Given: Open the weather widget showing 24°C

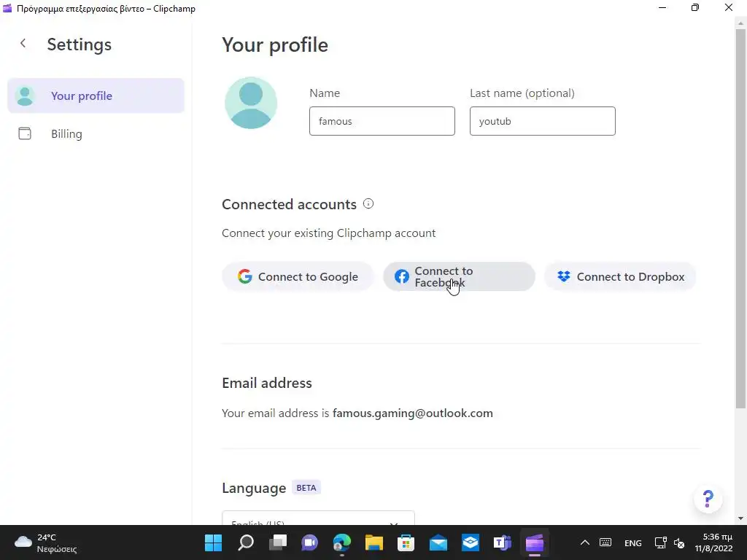Looking at the screenshot, I should [x=46, y=542].
